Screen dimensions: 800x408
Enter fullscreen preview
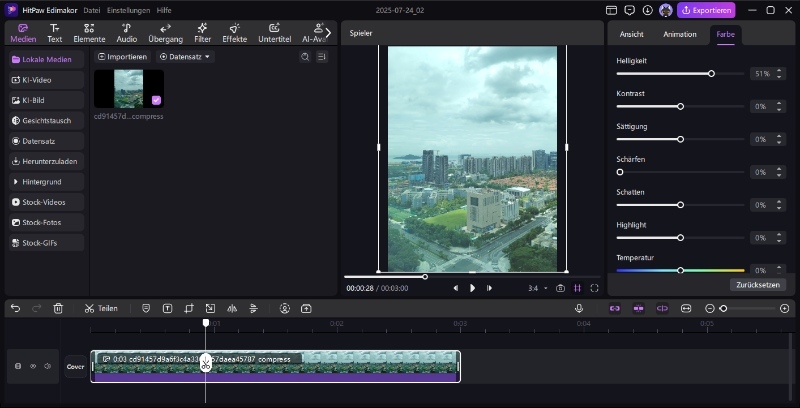[x=594, y=288]
